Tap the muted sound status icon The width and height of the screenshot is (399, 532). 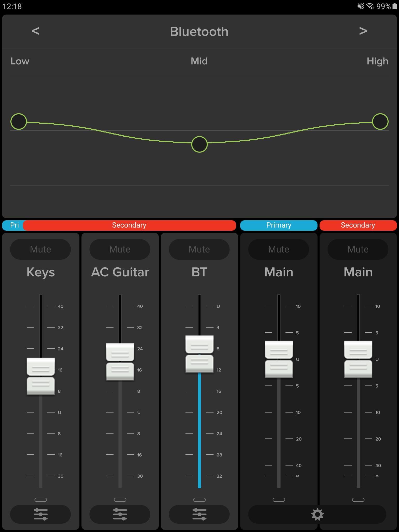(360, 6)
